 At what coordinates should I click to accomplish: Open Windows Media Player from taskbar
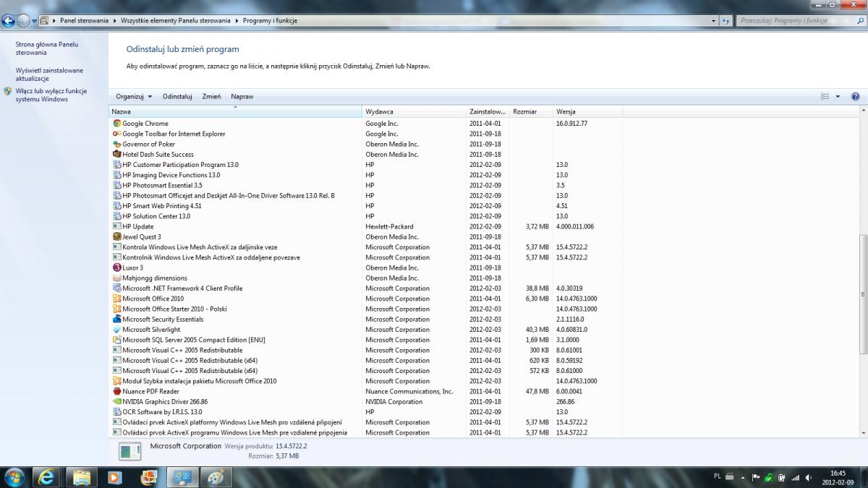tap(114, 477)
